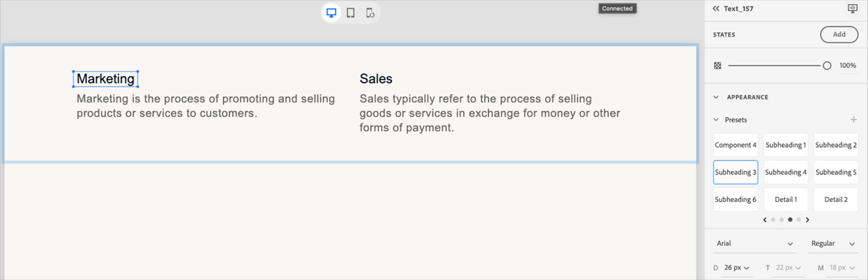This screenshot has width=868, height=280.
Task: Select the desktop preview icon
Action: click(331, 13)
